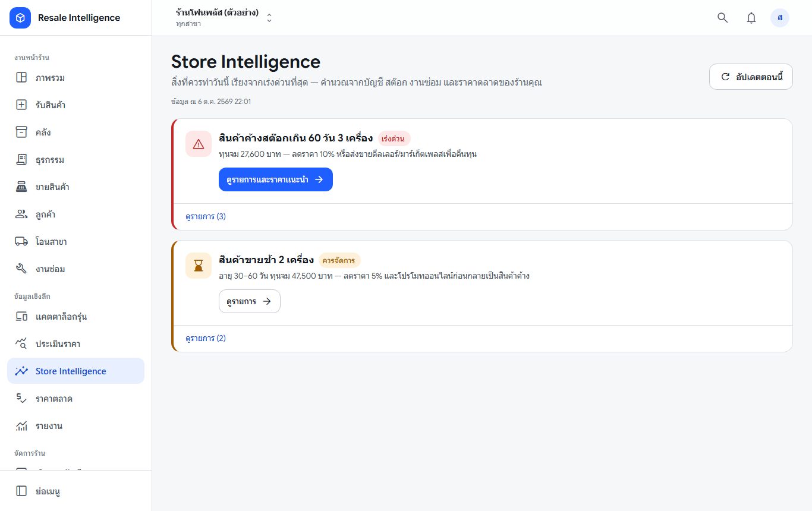The image size is (812, 511).
Task: Click ดูรายการและราคาแนะนำ blue button
Action: pyautogui.click(x=276, y=179)
